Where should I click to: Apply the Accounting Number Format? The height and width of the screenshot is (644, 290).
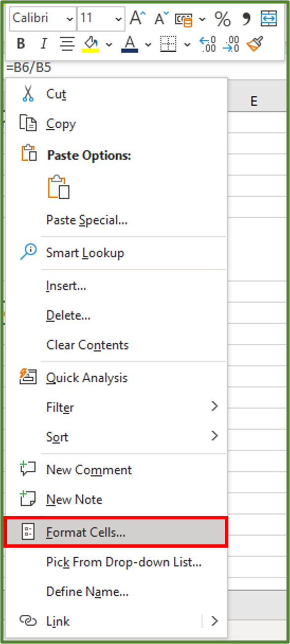[x=186, y=20]
